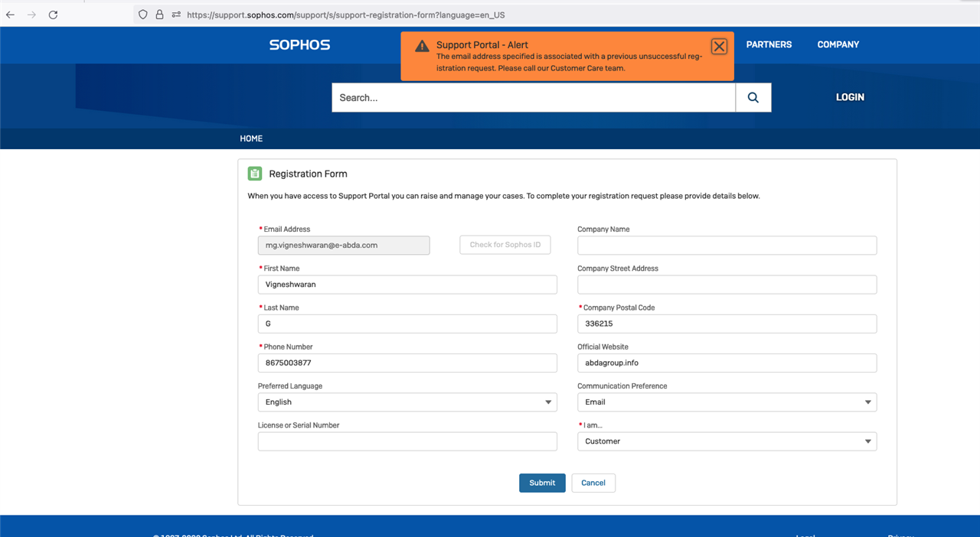Click the Official Website field
Image resolution: width=980 pixels, height=537 pixels.
727,363
